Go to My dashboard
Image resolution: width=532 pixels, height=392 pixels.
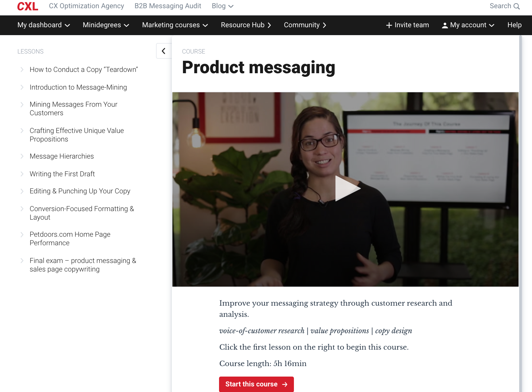click(43, 25)
